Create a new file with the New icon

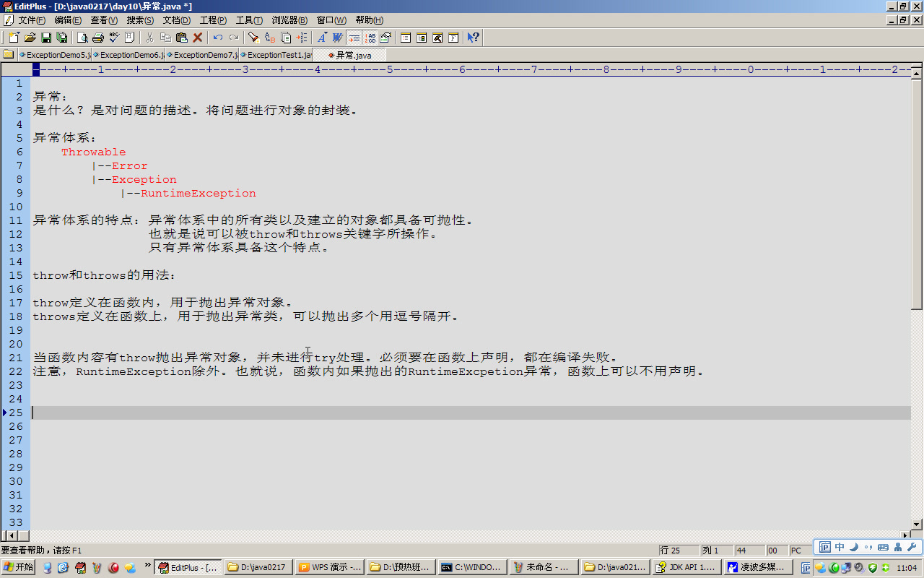click(x=14, y=38)
